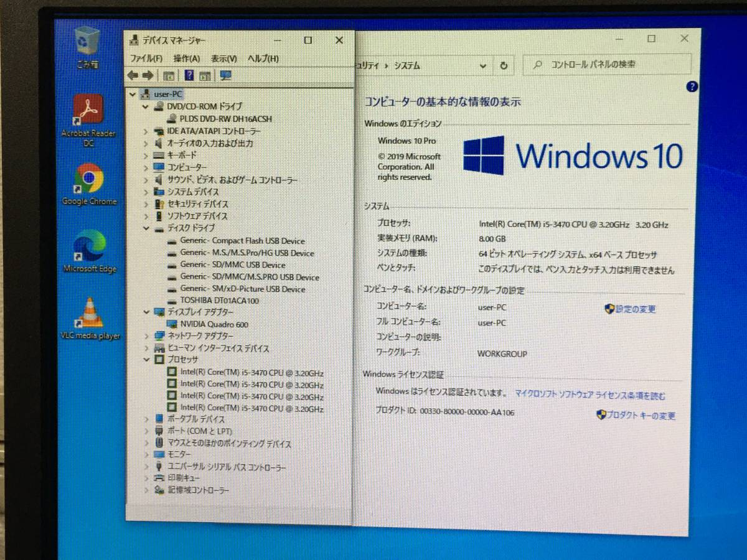This screenshot has height=560, width=747.
Task: Expand the ネットワーク アダプター node
Action: pyautogui.click(x=146, y=336)
